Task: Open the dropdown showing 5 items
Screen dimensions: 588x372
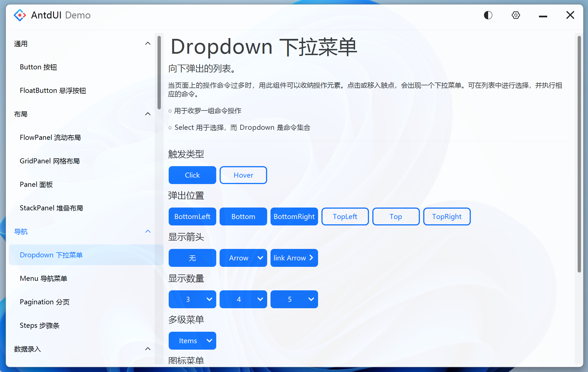Action: point(294,299)
